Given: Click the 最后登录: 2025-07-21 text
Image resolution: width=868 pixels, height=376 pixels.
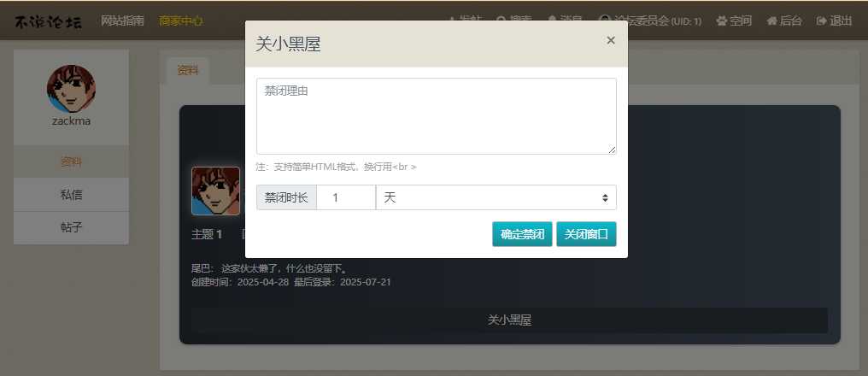Looking at the screenshot, I should pyautogui.click(x=342, y=282).
